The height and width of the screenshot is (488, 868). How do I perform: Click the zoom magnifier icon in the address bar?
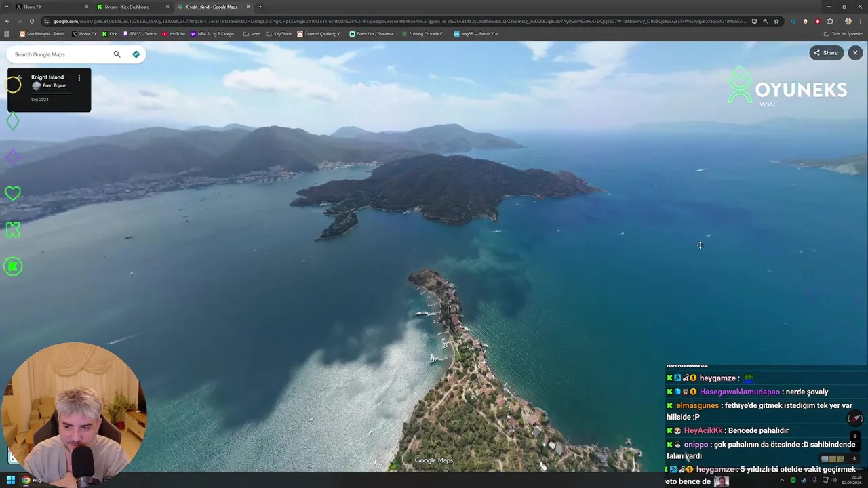(x=766, y=21)
